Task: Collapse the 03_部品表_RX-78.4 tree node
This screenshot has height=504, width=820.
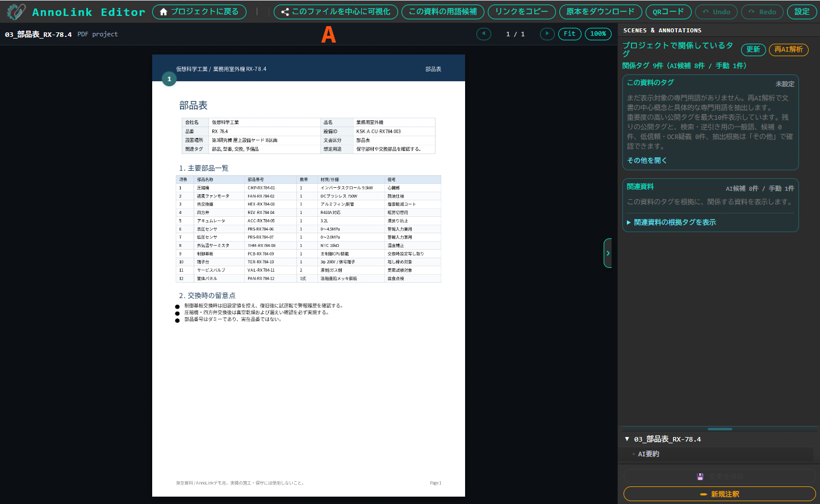Action: (627, 439)
